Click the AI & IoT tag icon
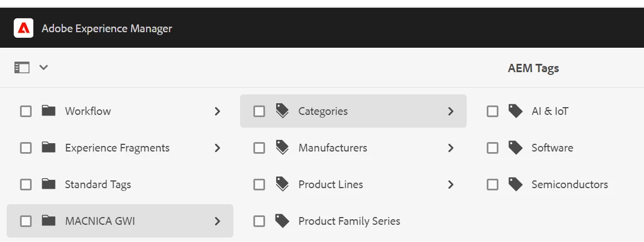Screen dimensions: 644x242 pos(516,111)
